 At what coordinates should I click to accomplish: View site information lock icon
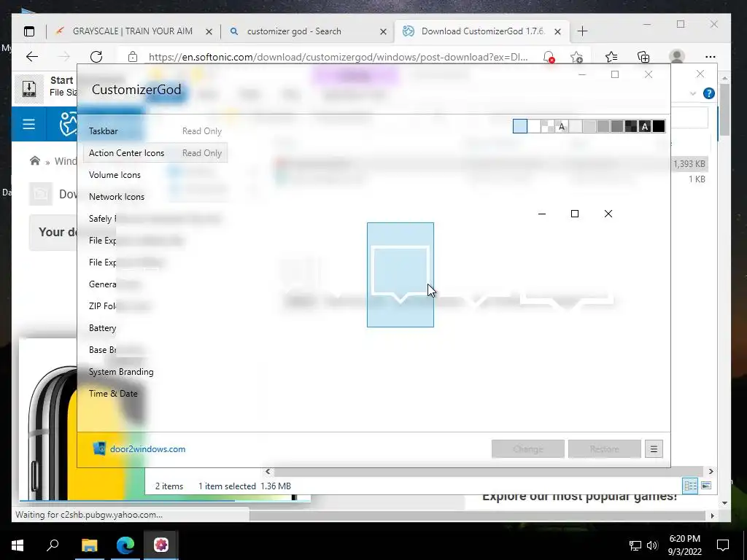[x=133, y=57]
